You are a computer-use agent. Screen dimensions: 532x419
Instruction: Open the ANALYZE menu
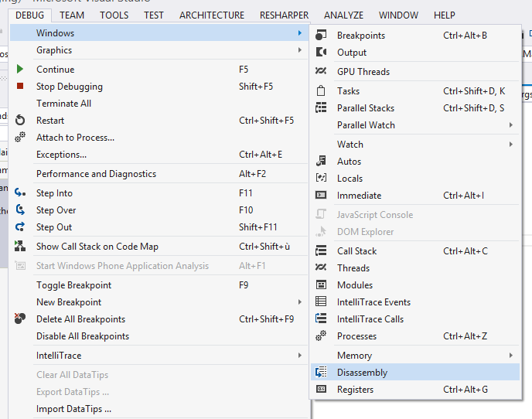click(x=343, y=15)
